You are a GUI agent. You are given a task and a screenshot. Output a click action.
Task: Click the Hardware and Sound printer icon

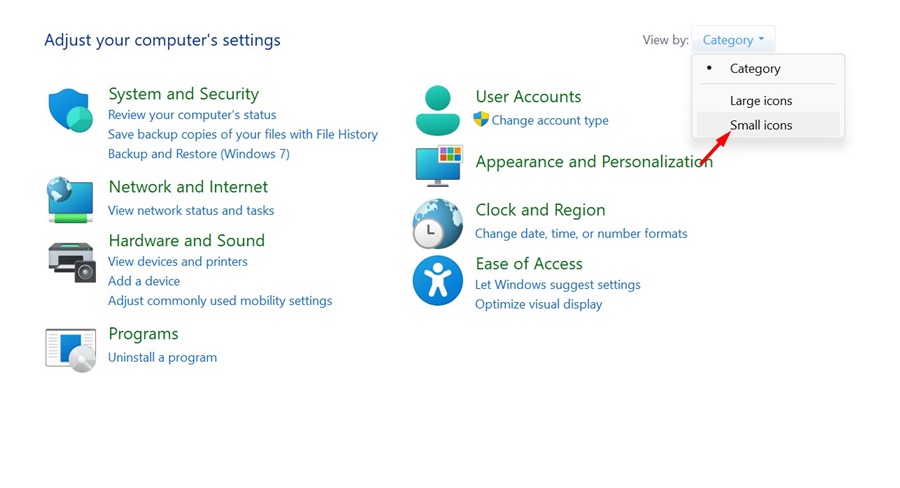tap(71, 262)
